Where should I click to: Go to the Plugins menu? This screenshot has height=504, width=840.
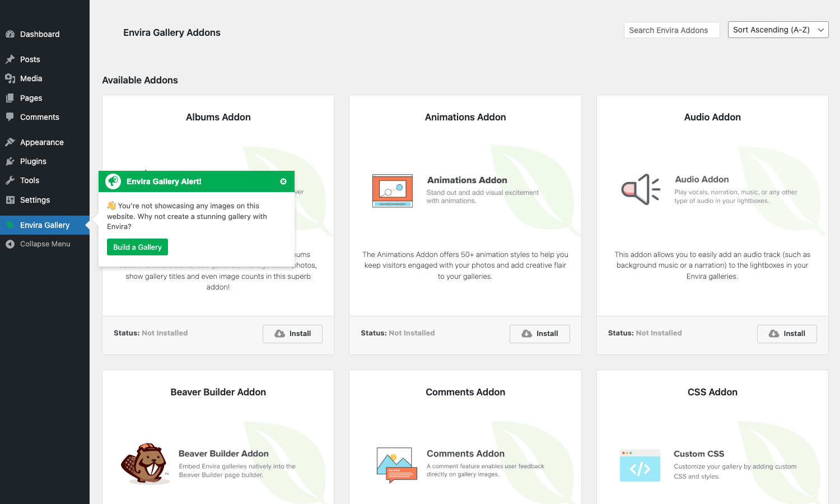click(x=45, y=161)
